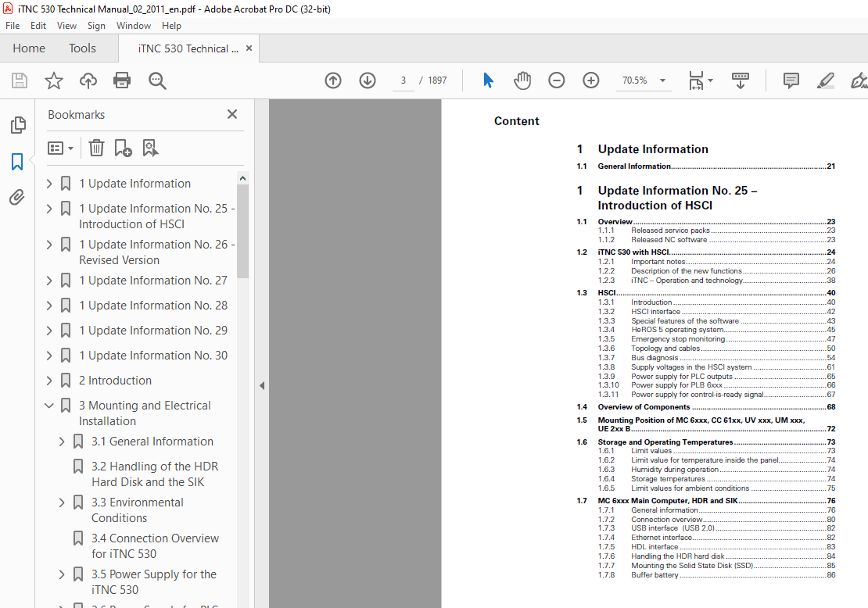Screen dimensions: 868x608
Task: Click the page number input field
Action: [404, 80]
